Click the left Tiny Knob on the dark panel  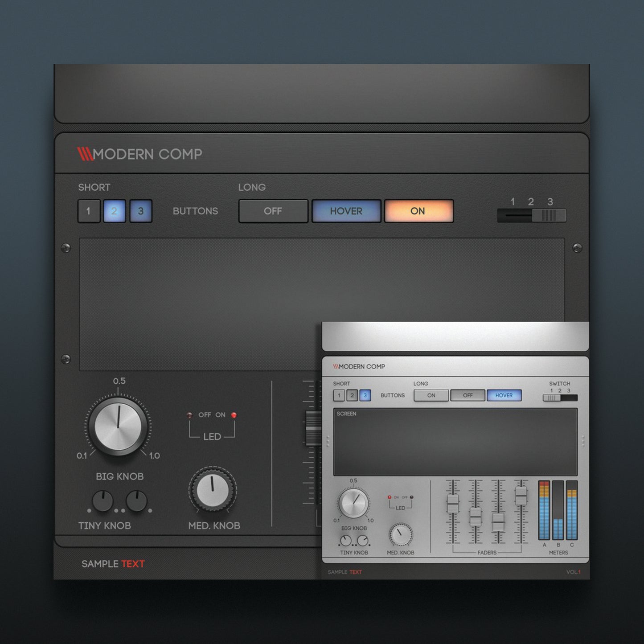pyautogui.click(x=103, y=501)
